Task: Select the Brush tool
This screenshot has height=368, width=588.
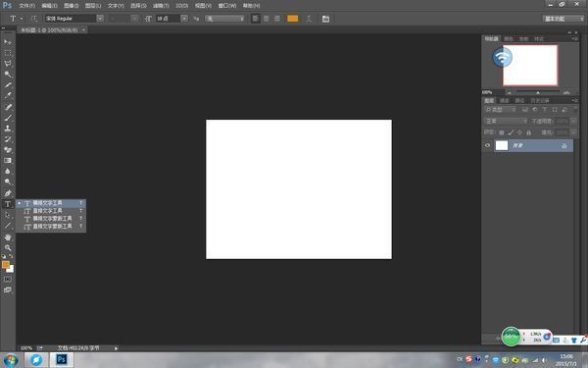Action: 8,118
